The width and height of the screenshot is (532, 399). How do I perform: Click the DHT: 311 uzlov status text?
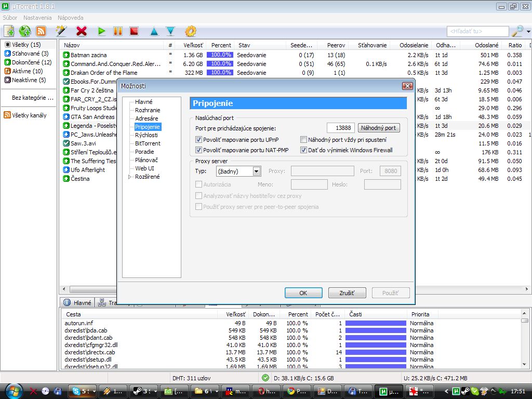coord(192,378)
